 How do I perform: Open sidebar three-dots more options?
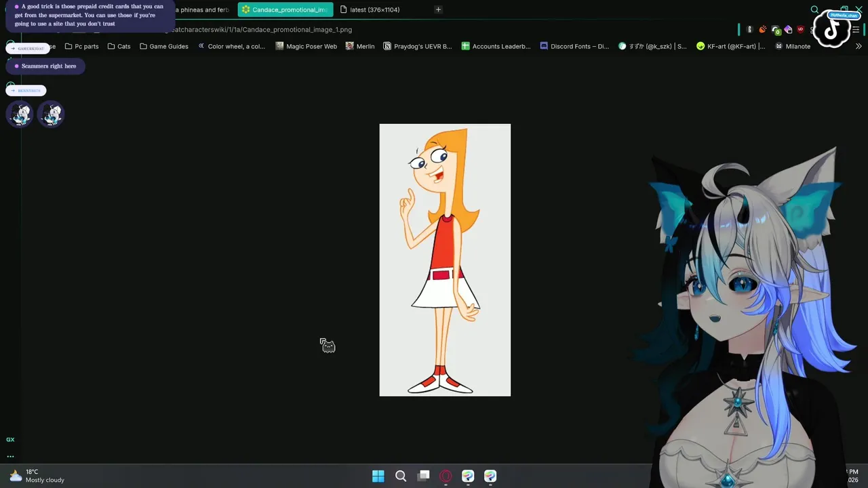10,456
